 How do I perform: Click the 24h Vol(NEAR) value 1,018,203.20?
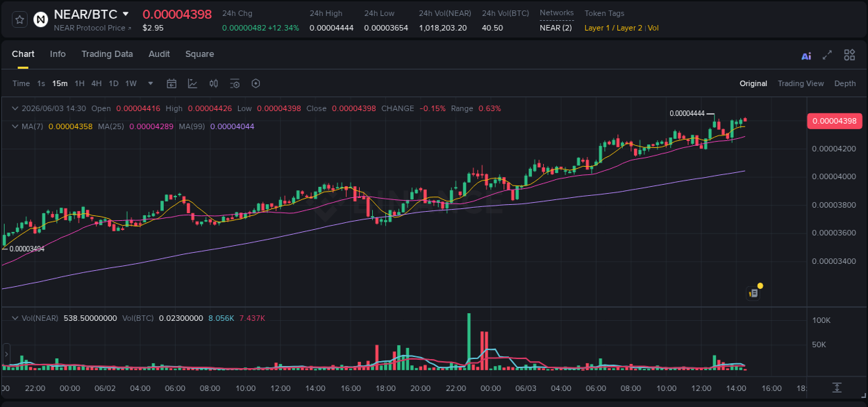(443, 28)
